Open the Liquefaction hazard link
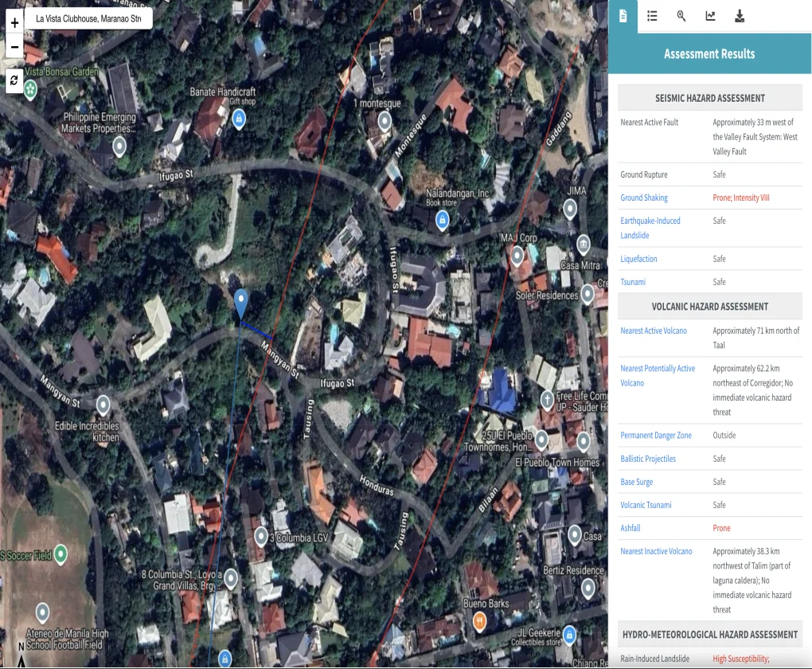This screenshot has height=669, width=812. [x=638, y=259]
